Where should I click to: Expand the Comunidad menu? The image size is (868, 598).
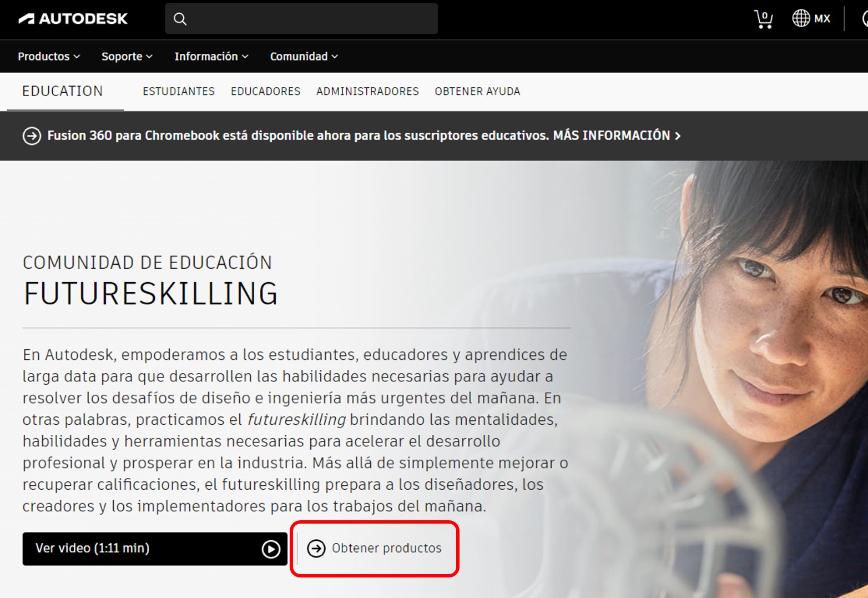304,56
